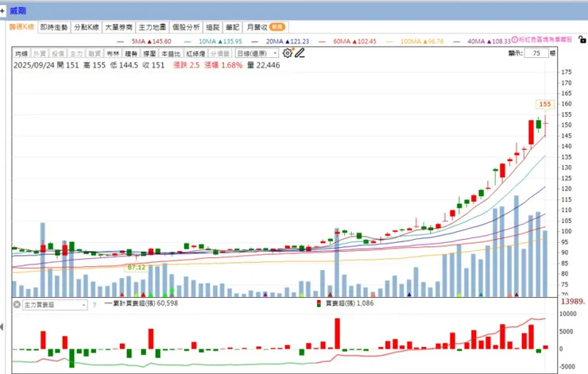Open chart settings gear icon
This screenshot has height=374, width=588.
click(x=288, y=53)
